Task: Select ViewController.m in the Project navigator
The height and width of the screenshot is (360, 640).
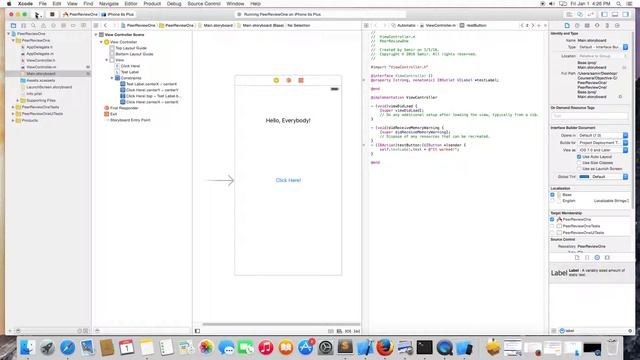Action: 41,67
